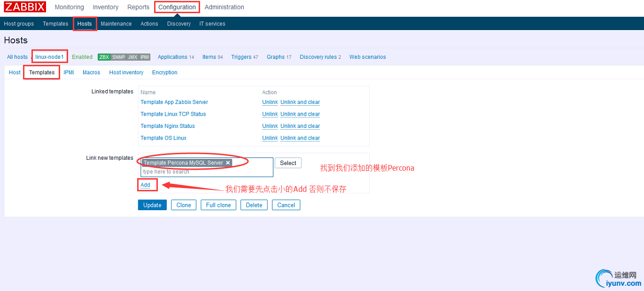Image resolution: width=644 pixels, height=291 pixels.
Task: Click the Update button
Action: [152, 205]
